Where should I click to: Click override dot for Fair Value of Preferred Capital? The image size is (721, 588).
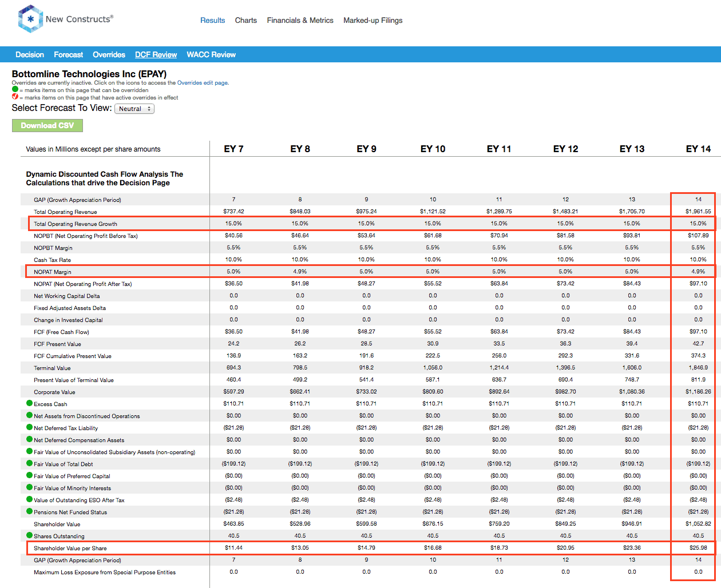click(30, 475)
